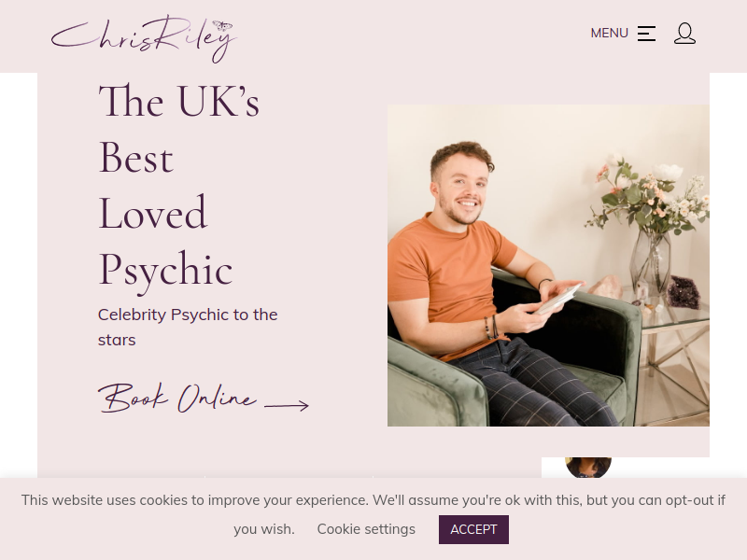This screenshot has height=560, width=747.
Task: Click the cookie notice message text
Action: 373,514
